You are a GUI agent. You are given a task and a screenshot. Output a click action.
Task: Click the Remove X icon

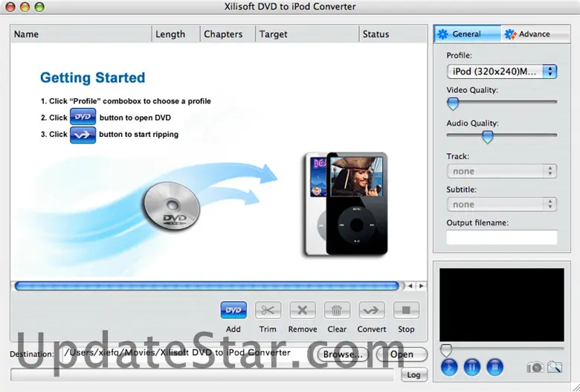tap(302, 310)
